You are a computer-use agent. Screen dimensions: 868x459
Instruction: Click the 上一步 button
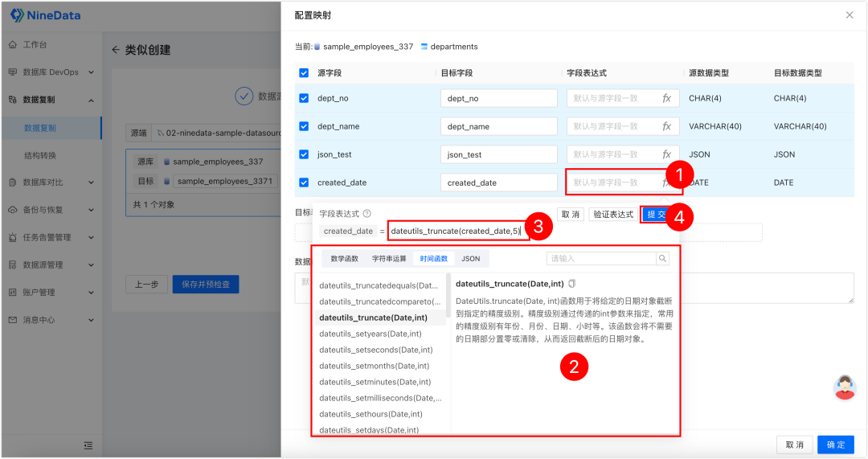point(147,284)
